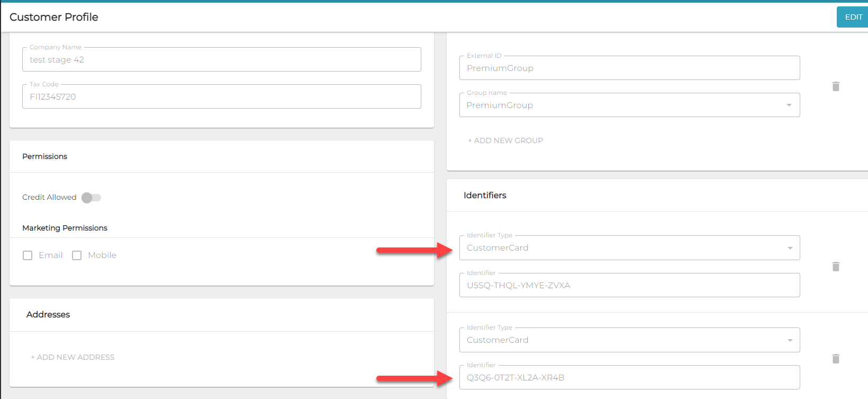Screen dimensions: 868x399
Task: Expand the second Identifier Type dropdown
Action: 629,340
